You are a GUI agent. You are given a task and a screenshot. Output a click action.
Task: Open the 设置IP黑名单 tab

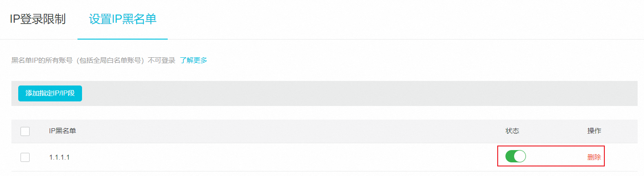pos(123,19)
